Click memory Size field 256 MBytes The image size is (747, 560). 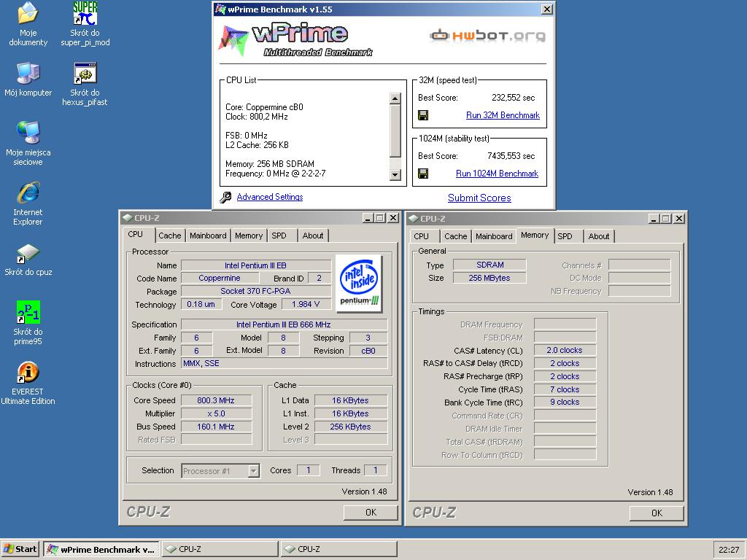coord(489,278)
